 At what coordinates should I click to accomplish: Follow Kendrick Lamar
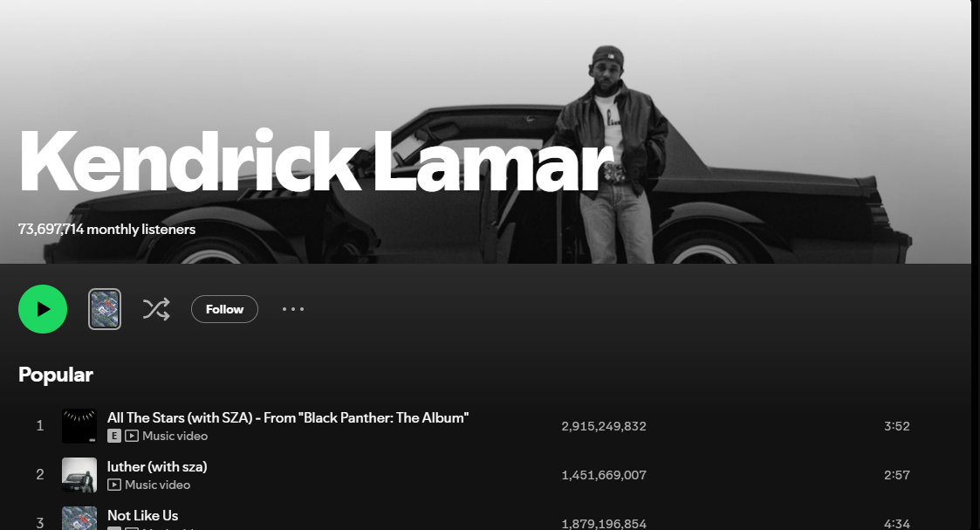point(224,309)
